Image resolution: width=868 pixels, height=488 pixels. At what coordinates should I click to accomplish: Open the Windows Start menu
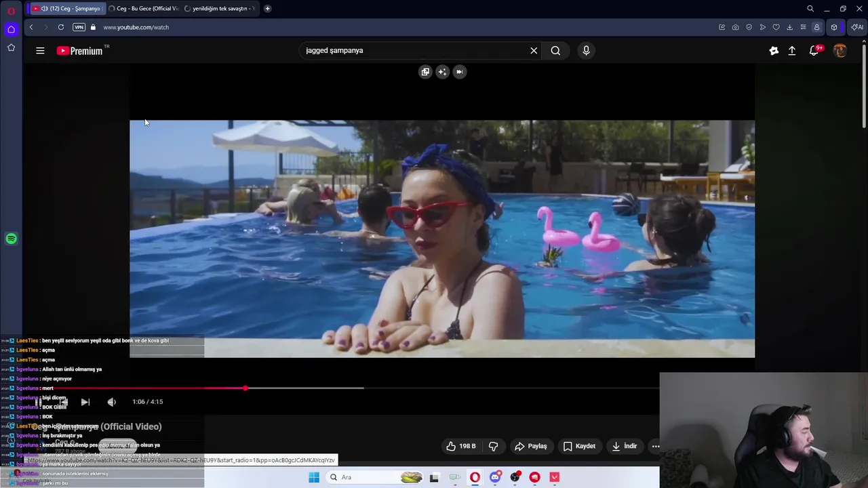[314, 477]
